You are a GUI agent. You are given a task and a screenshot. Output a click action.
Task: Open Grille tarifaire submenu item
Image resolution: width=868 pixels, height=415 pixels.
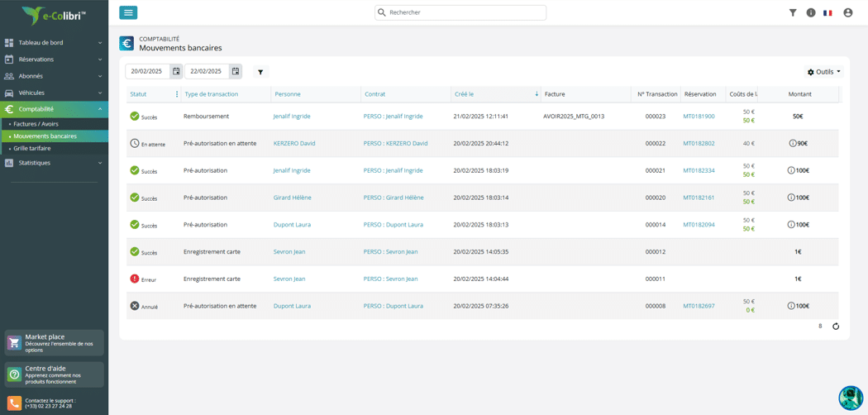pos(32,148)
